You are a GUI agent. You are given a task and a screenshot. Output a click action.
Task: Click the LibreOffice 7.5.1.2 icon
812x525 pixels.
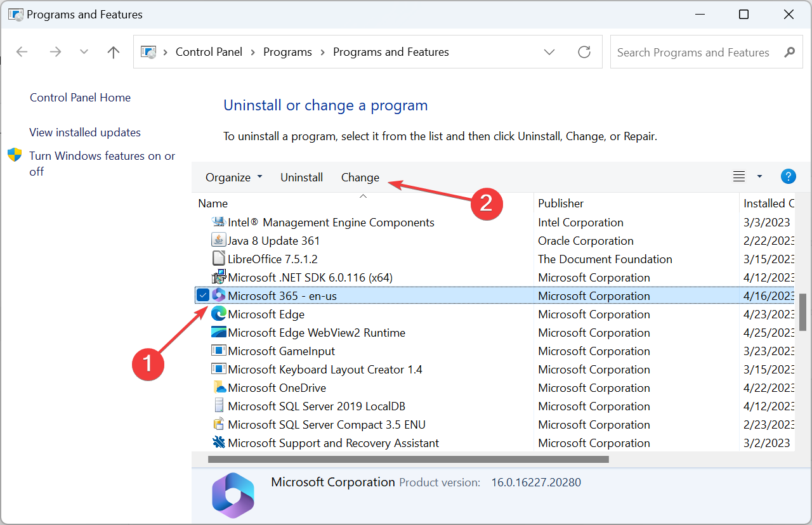pyautogui.click(x=219, y=259)
